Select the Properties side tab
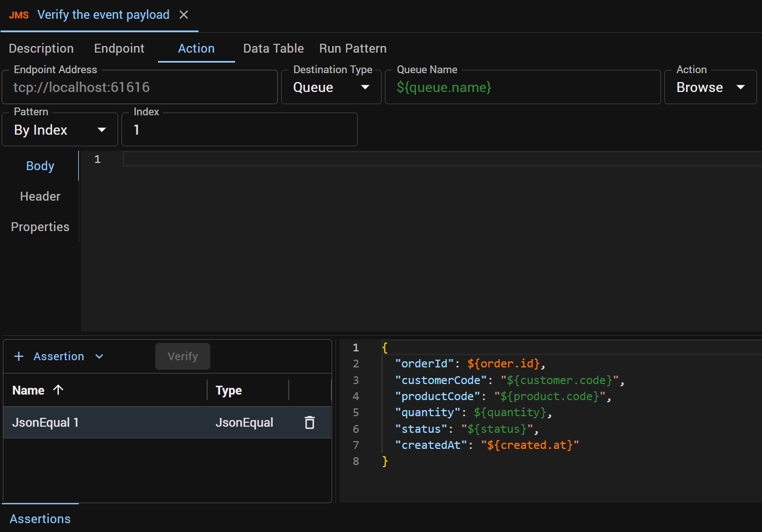 (x=40, y=227)
